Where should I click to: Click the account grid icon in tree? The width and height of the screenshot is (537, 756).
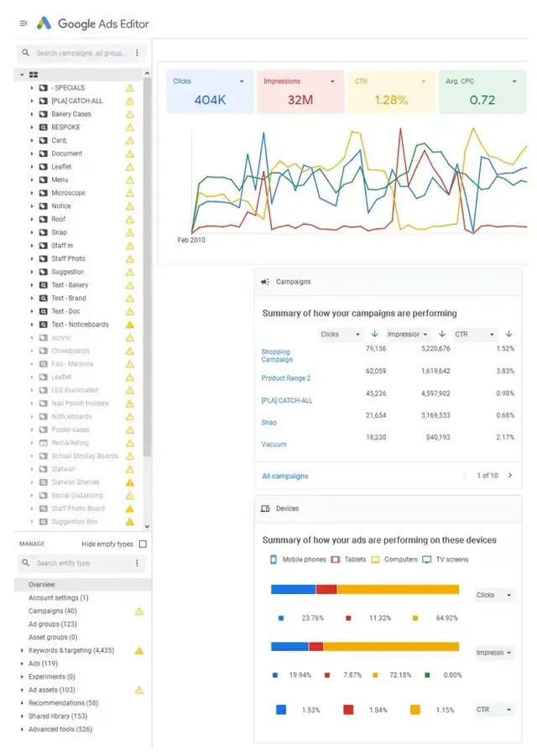34,75
